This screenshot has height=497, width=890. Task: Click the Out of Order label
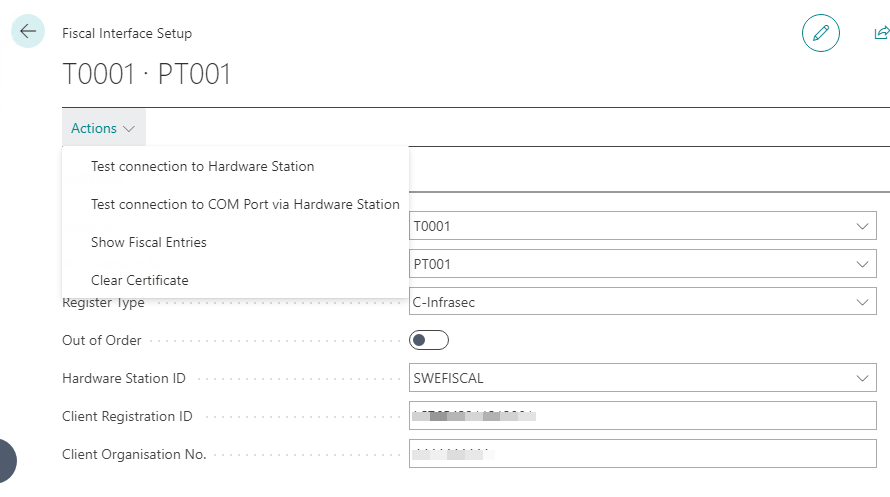(x=102, y=341)
